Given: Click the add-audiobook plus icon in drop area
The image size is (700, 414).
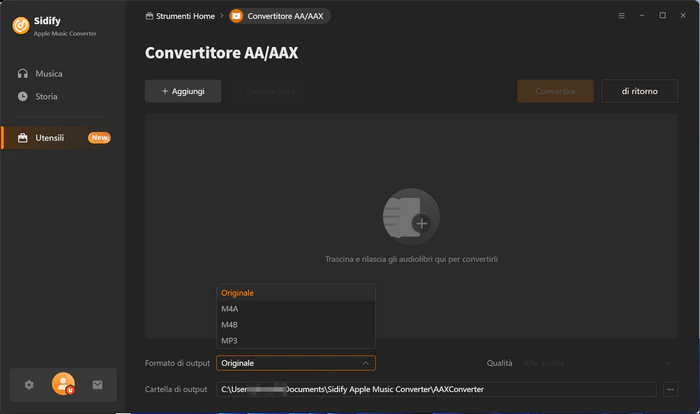Looking at the screenshot, I should pyautogui.click(x=411, y=217).
